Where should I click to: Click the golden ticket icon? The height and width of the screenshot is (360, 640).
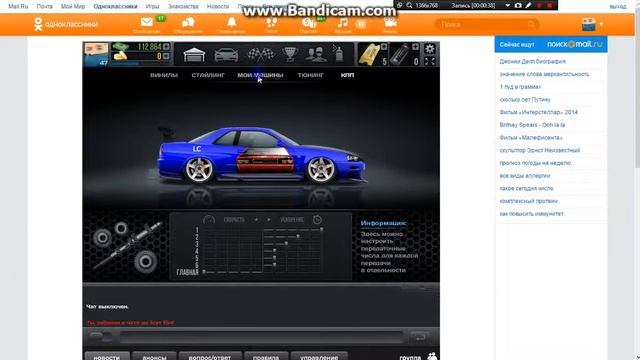(x=369, y=55)
